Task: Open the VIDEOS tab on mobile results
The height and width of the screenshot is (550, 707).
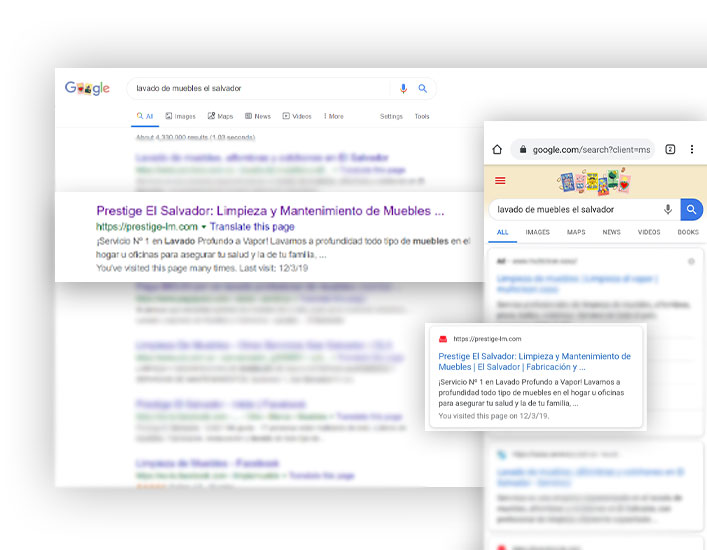Action: point(649,232)
